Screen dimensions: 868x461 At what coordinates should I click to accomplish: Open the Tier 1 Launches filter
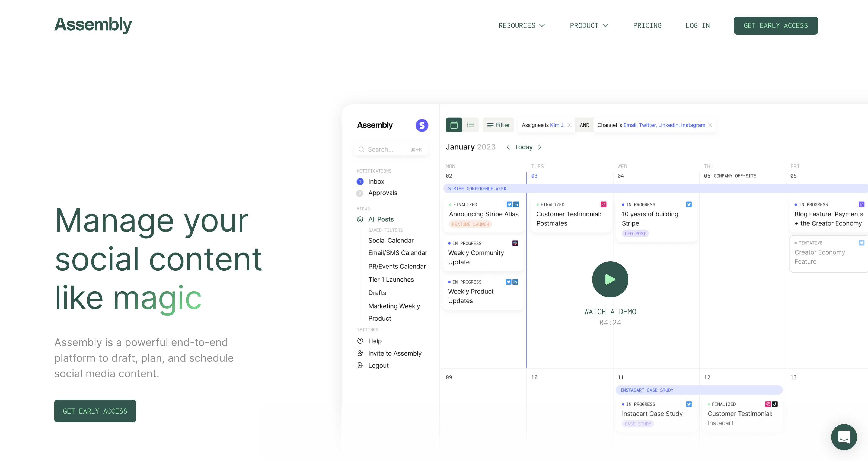pos(391,280)
